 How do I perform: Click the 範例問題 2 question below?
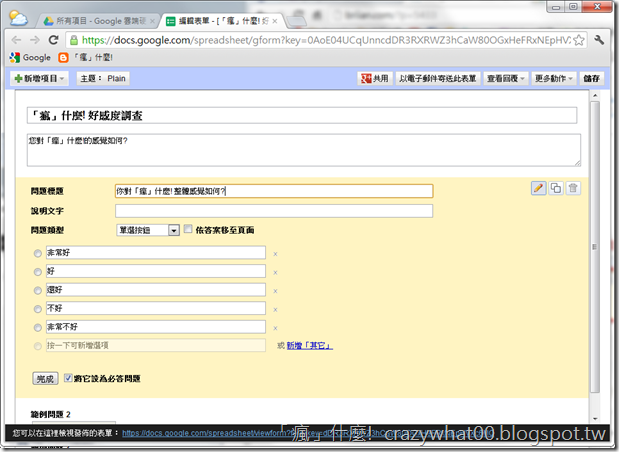pyautogui.click(x=51, y=414)
